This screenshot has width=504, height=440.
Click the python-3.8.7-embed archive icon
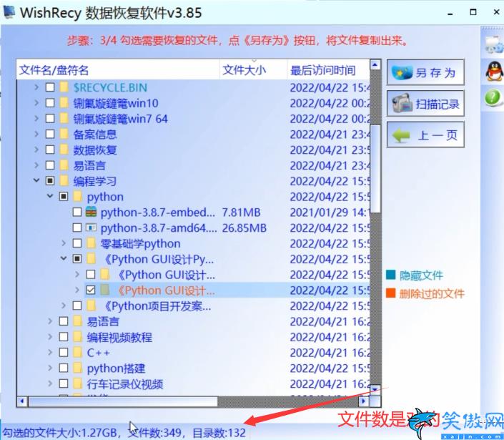[x=91, y=212]
